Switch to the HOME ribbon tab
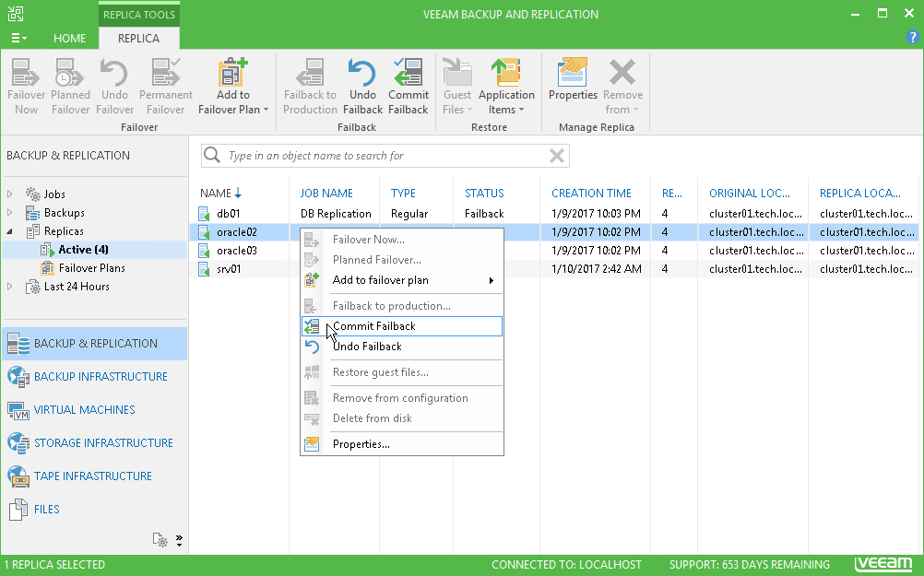This screenshot has width=924, height=576. coord(69,39)
